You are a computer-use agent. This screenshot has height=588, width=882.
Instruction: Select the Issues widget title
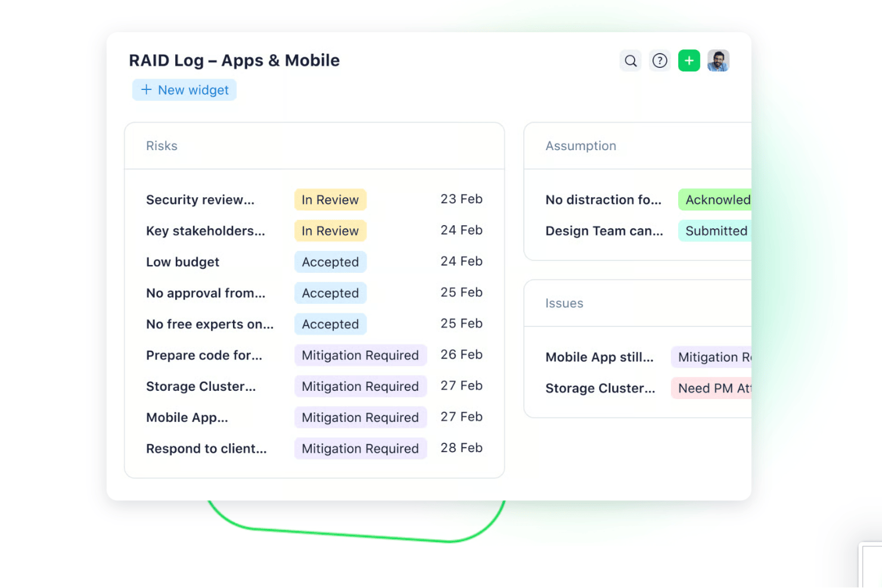564,303
